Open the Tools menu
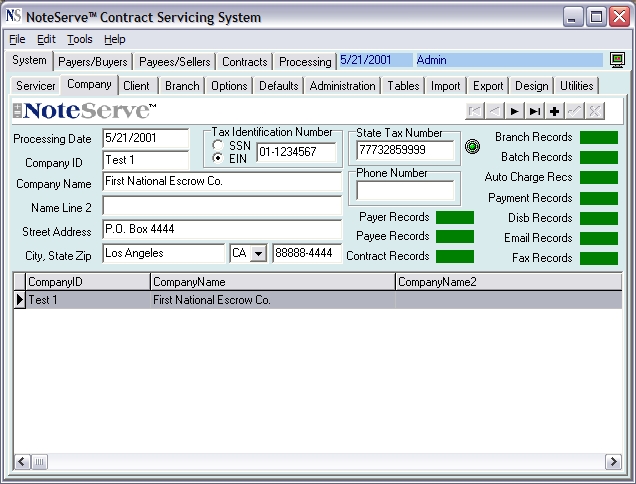The image size is (636, 484). 80,39
